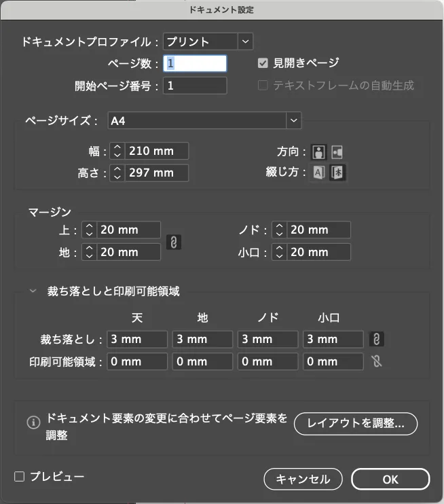Click the 上 (top) margin stepper arrows
The image size is (444, 504).
(x=90, y=230)
